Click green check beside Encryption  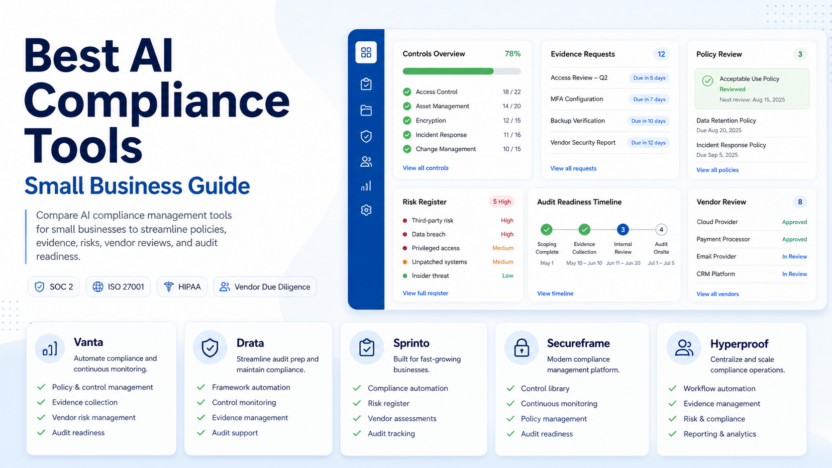[x=407, y=120]
